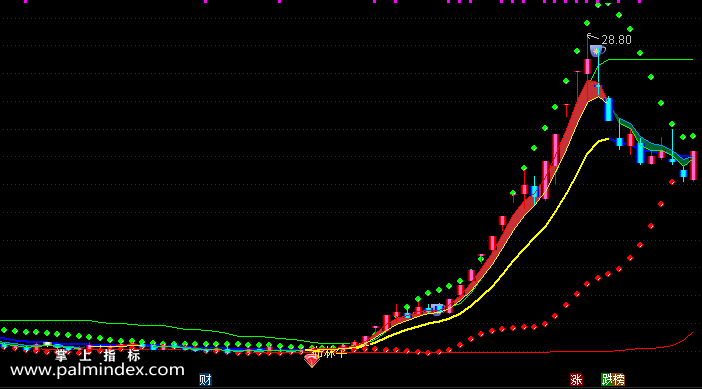The height and width of the screenshot is (389, 702).
Task: Click the dark red 张 marker icon
Action: [x=576, y=380]
